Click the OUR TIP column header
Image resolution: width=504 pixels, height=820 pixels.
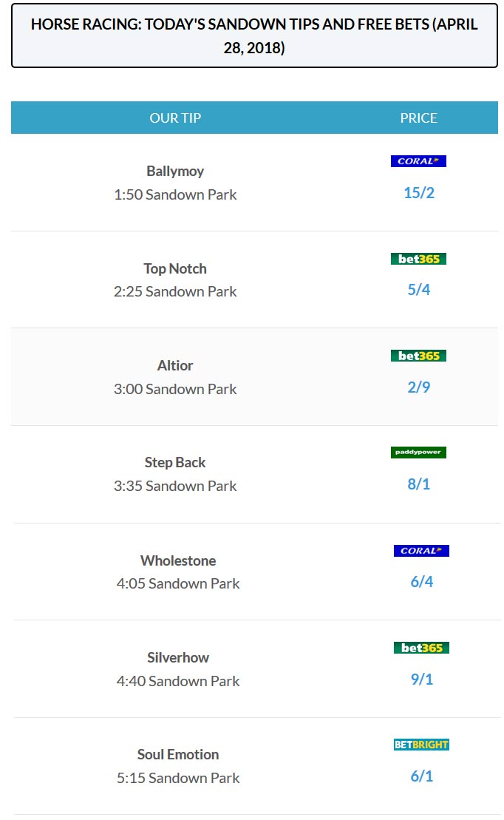(x=175, y=118)
